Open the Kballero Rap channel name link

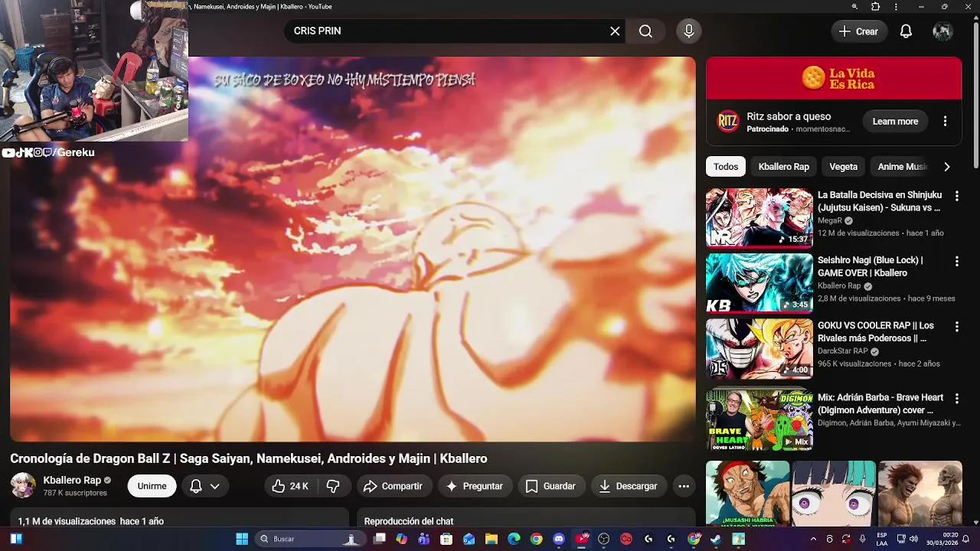point(72,480)
